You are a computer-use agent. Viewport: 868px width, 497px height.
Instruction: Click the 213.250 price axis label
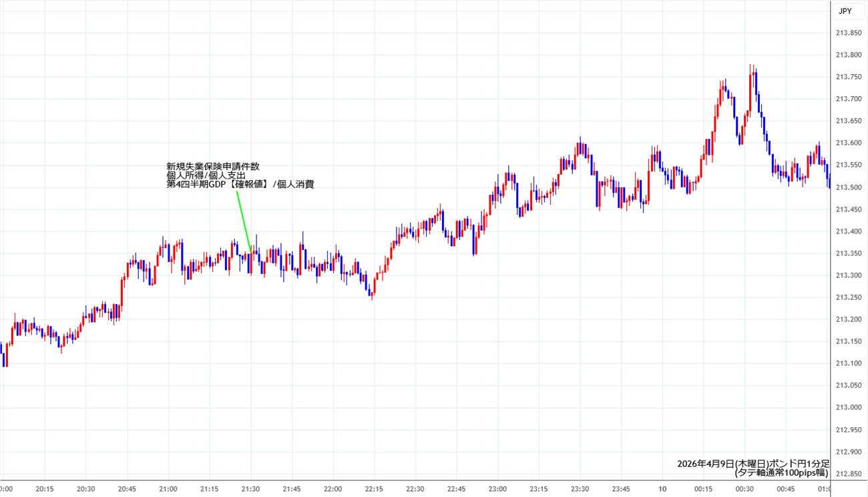[x=849, y=298]
